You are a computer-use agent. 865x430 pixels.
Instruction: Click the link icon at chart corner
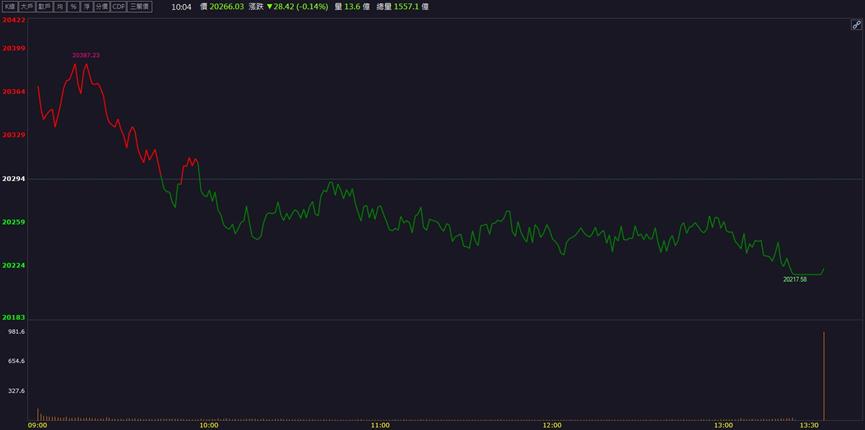point(857,25)
